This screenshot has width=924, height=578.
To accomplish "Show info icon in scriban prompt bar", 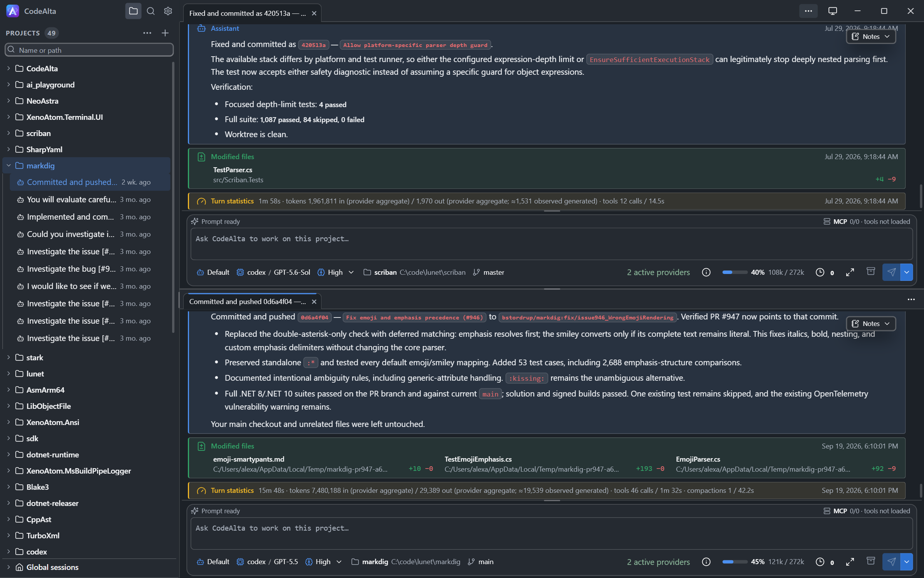I will [706, 272].
